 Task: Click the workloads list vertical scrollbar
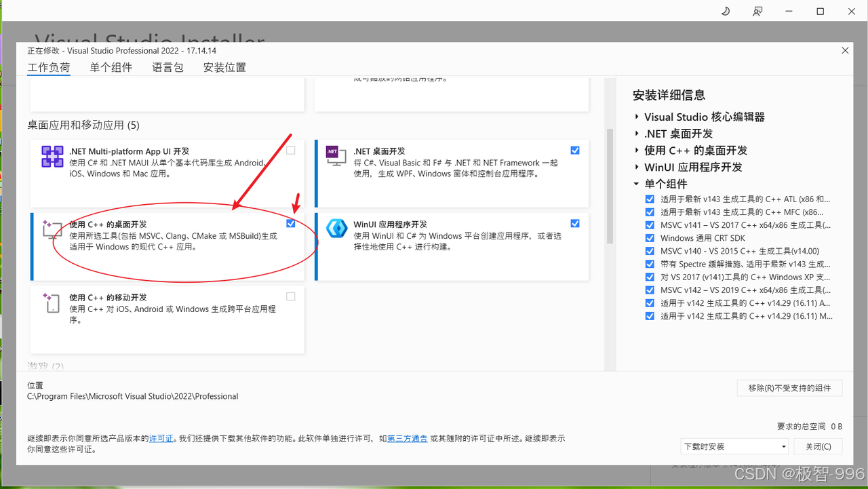click(x=610, y=186)
